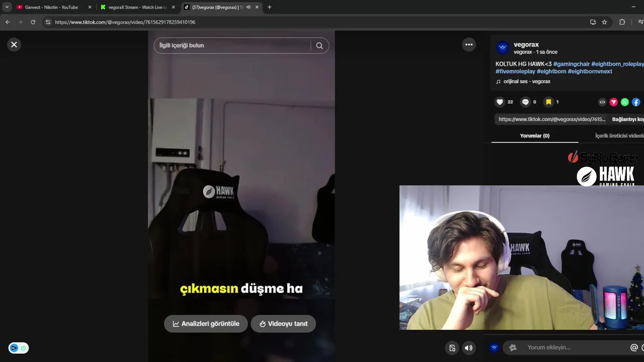Open the browser extensions puzzle icon

coord(622,22)
